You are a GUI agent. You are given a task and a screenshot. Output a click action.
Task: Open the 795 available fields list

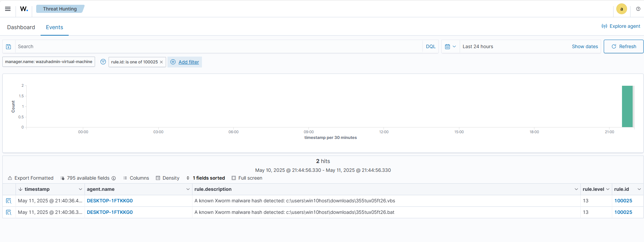point(85,178)
